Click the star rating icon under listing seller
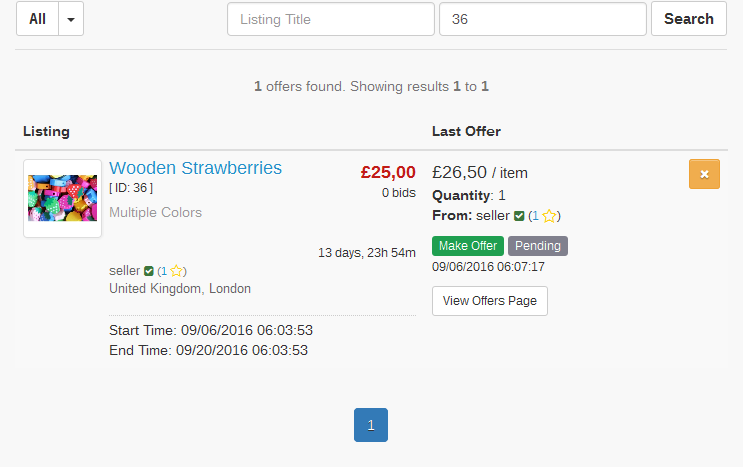 pos(176,271)
